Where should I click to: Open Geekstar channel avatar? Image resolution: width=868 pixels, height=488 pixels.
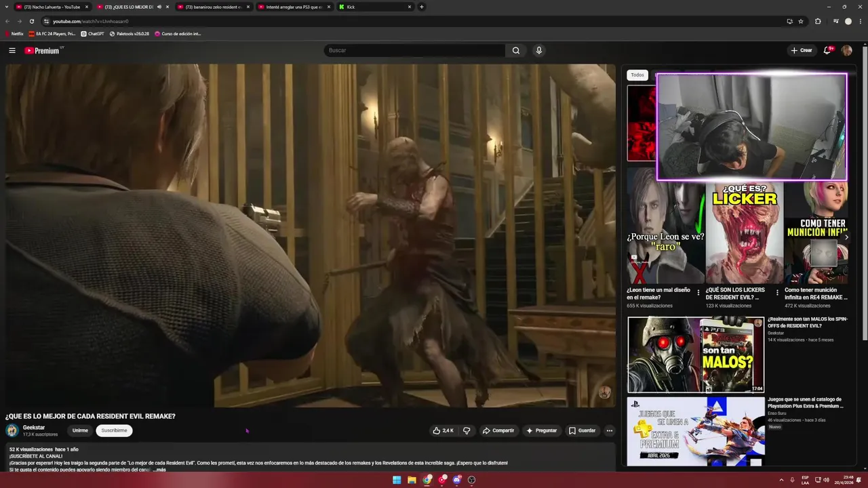click(12, 430)
